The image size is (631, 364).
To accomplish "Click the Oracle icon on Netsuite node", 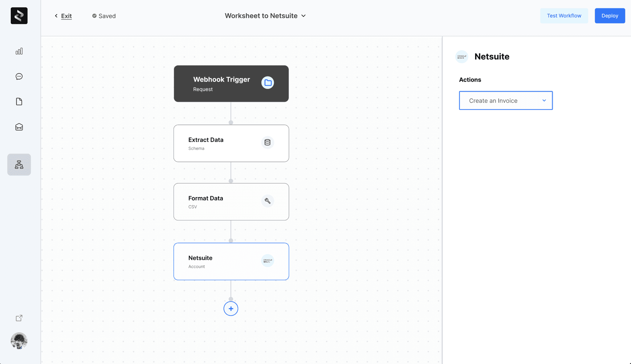I will click(267, 261).
